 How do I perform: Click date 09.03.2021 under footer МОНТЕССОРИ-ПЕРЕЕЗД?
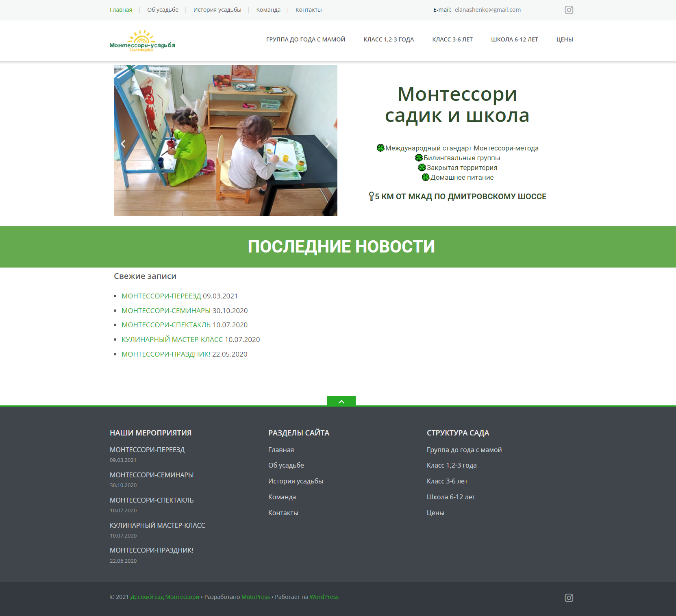click(123, 460)
